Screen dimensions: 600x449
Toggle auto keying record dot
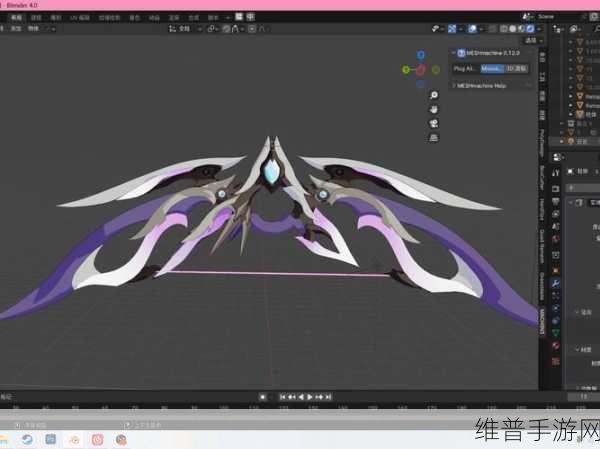click(262, 397)
